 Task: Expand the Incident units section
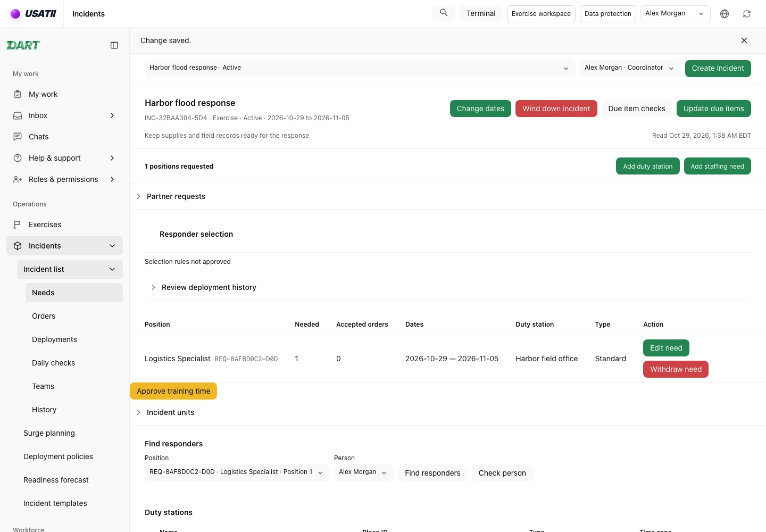click(x=165, y=412)
